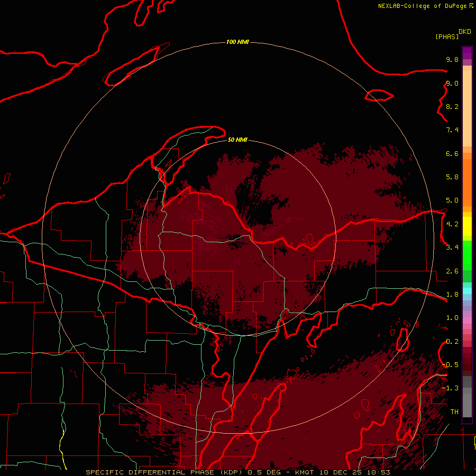476x476 pixels.
Task: Select the 3.4 scale value
Action: point(452,248)
